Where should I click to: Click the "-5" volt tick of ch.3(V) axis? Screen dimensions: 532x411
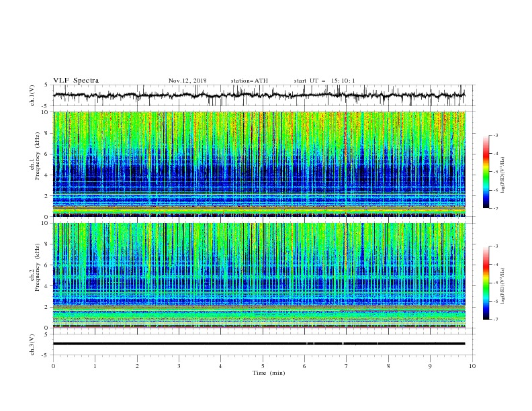pos(45,355)
